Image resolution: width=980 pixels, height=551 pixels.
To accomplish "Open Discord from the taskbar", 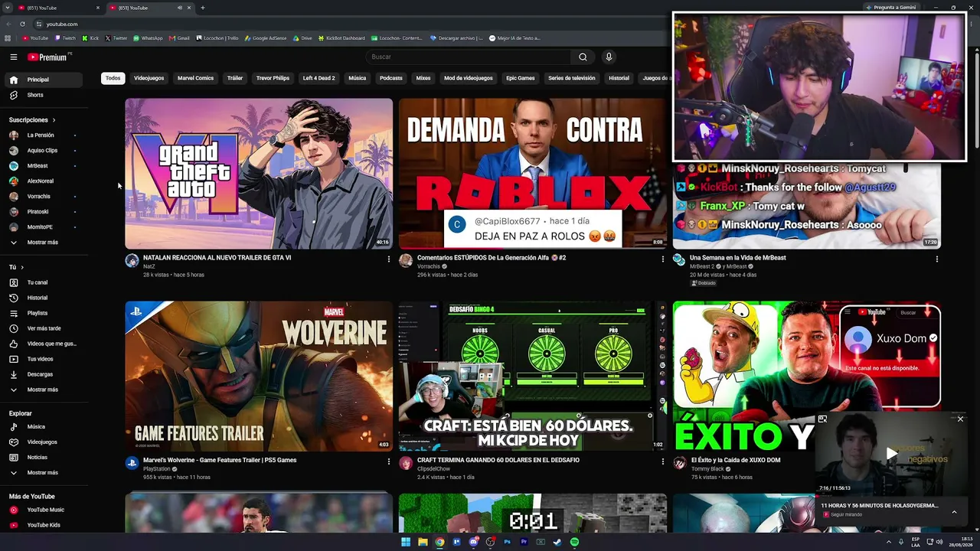I will (473, 542).
